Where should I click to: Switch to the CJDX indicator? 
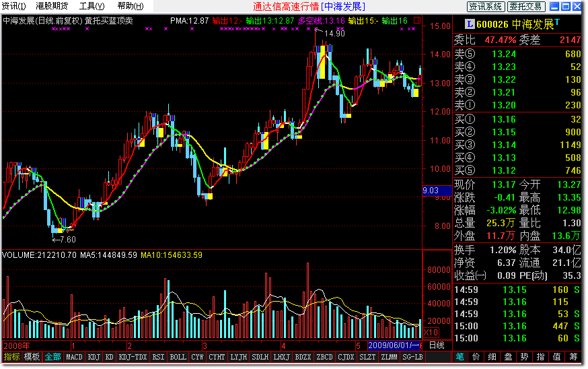click(x=346, y=357)
